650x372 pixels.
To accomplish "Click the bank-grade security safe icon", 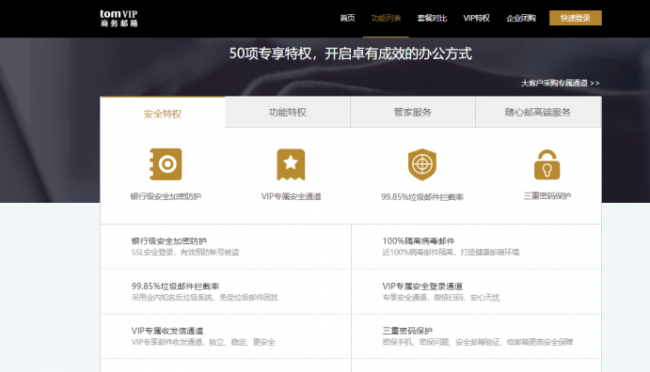I will [166, 164].
